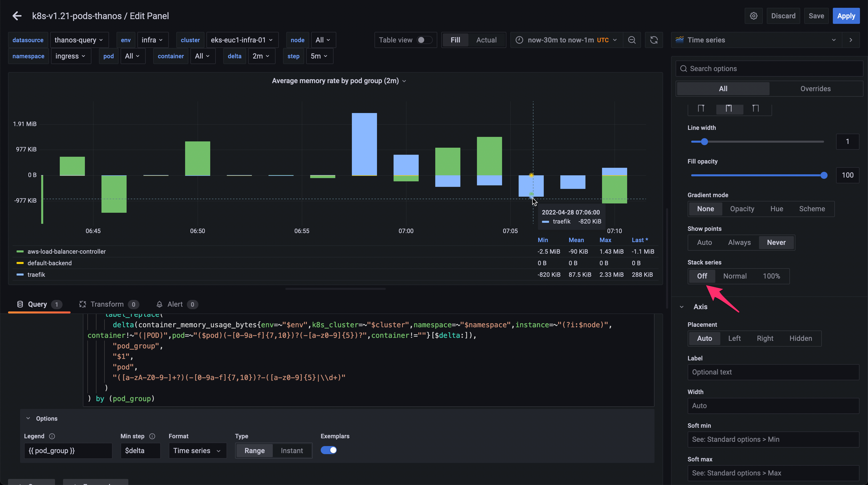Click the Fill opacity slider handle
Image resolution: width=868 pixels, height=485 pixels.
point(824,175)
